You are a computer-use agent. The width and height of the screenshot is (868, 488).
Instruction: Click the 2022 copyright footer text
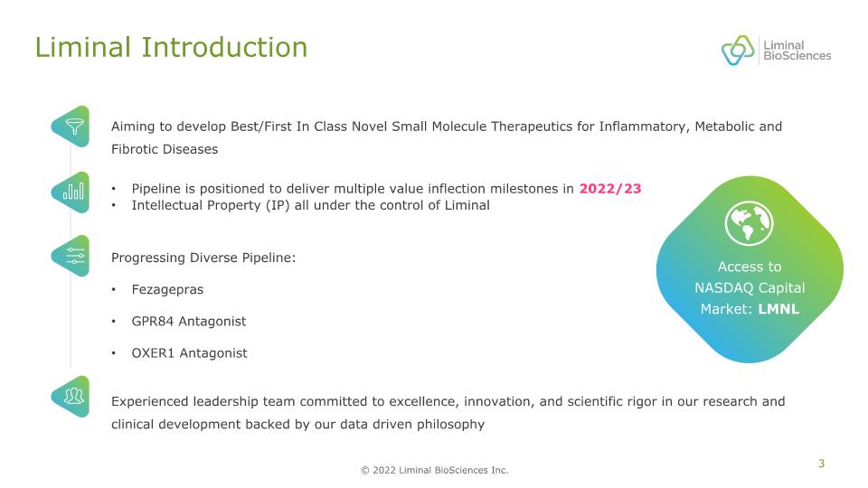point(434,471)
